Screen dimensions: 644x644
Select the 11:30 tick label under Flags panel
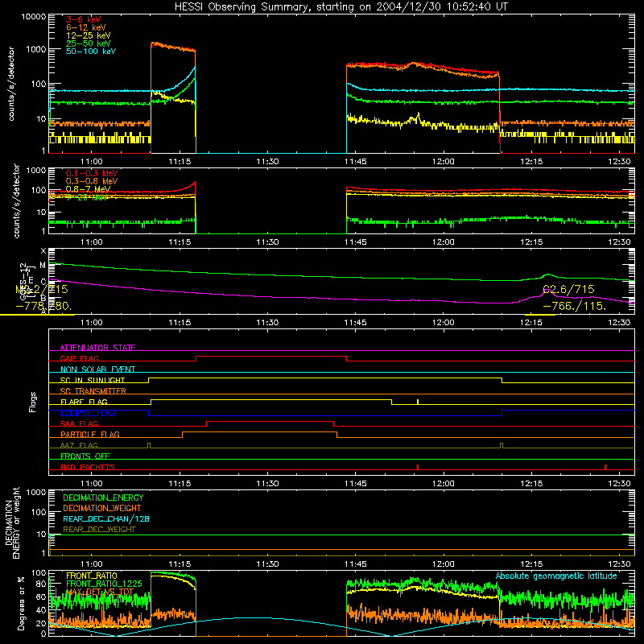point(267,484)
